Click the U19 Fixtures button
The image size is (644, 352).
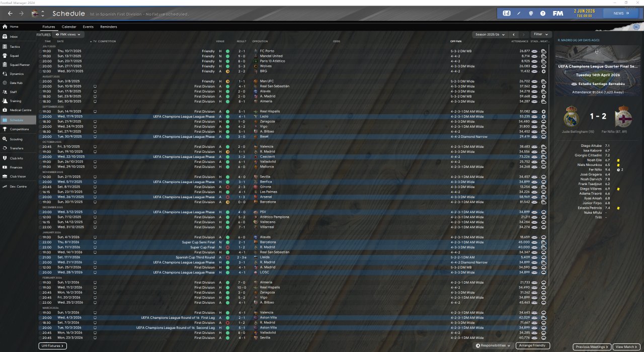(x=52, y=346)
